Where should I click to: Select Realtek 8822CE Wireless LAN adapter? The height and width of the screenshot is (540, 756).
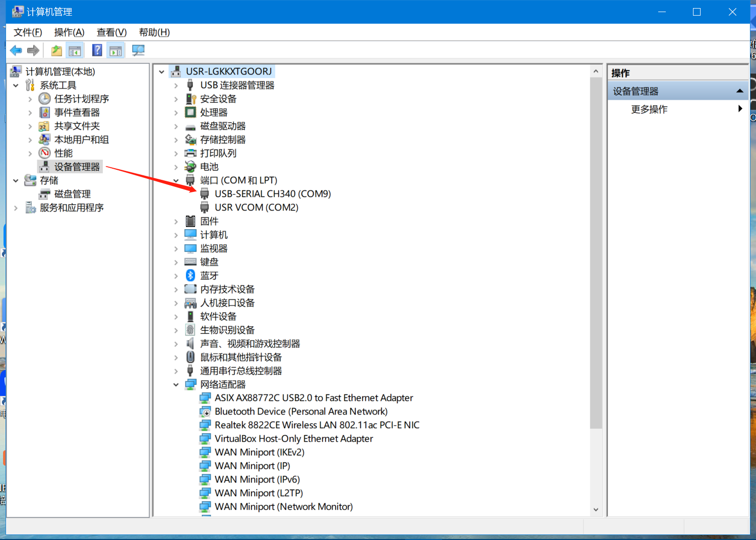click(317, 425)
